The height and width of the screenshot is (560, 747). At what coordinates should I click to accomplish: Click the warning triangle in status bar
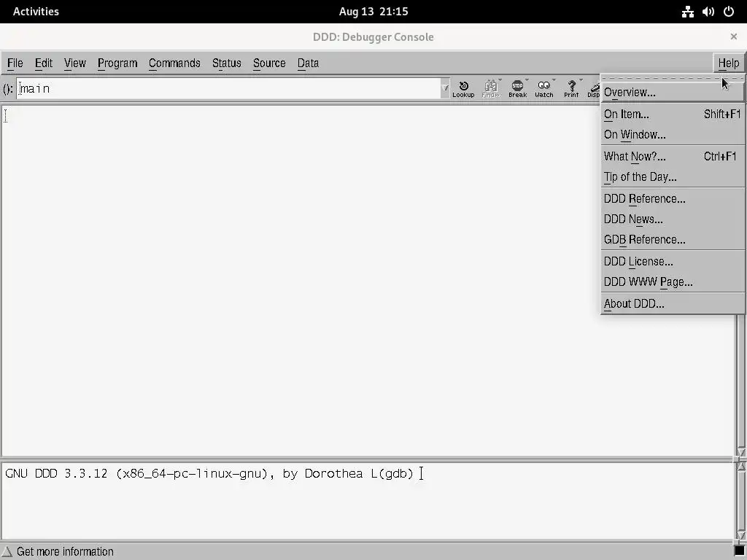(7, 551)
